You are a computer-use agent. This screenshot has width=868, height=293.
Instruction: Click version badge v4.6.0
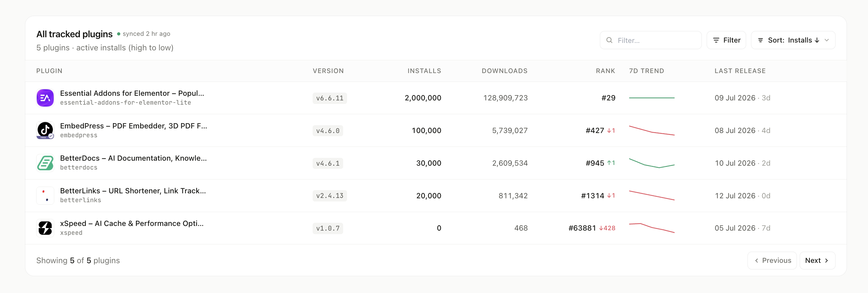(328, 131)
